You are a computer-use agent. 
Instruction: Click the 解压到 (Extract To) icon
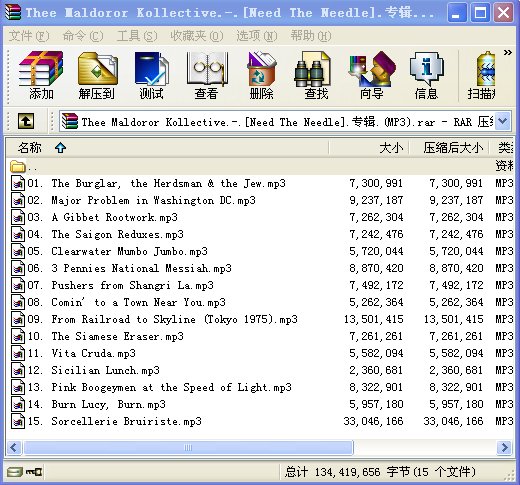coord(97,76)
